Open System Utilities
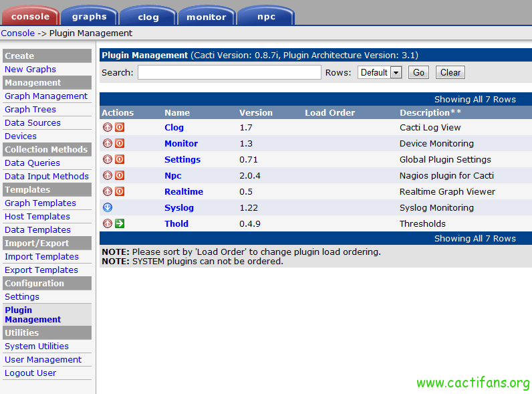Screen dimensions: 532x394 [37, 346]
